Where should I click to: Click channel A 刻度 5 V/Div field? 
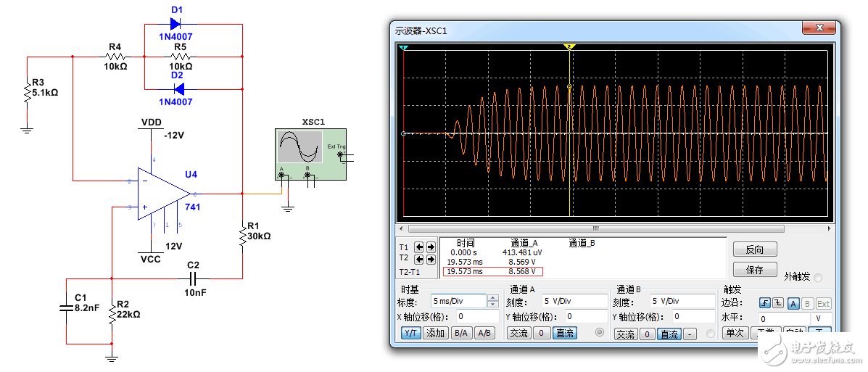(x=574, y=301)
